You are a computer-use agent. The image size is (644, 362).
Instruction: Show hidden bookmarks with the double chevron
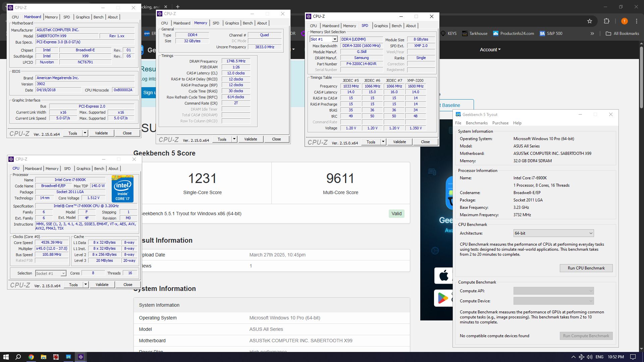pos(592,34)
